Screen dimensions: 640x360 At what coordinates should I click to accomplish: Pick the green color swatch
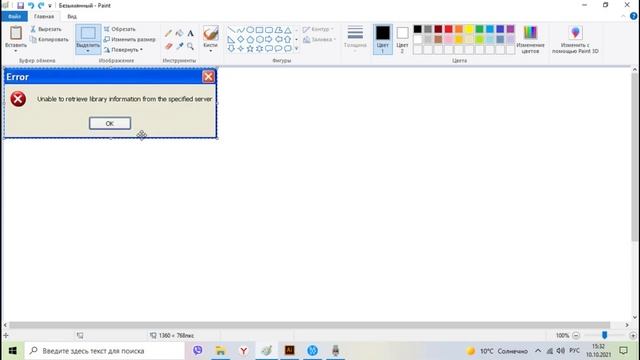coord(480,29)
